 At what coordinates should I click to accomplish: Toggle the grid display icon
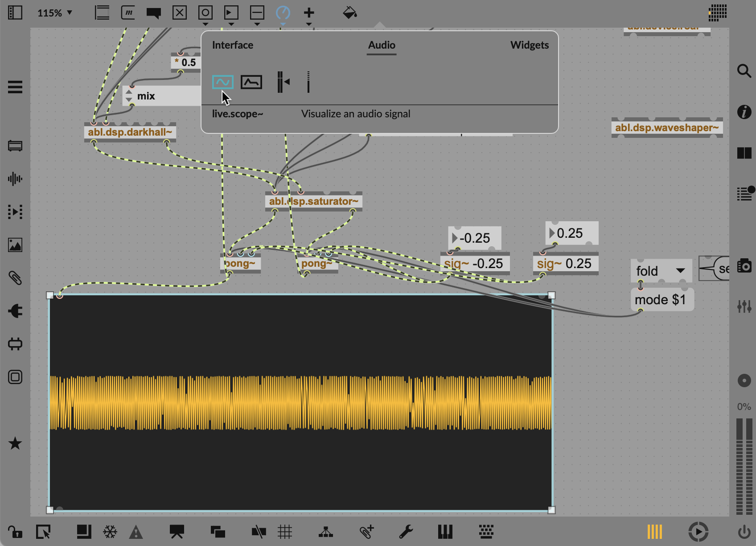coord(284,532)
